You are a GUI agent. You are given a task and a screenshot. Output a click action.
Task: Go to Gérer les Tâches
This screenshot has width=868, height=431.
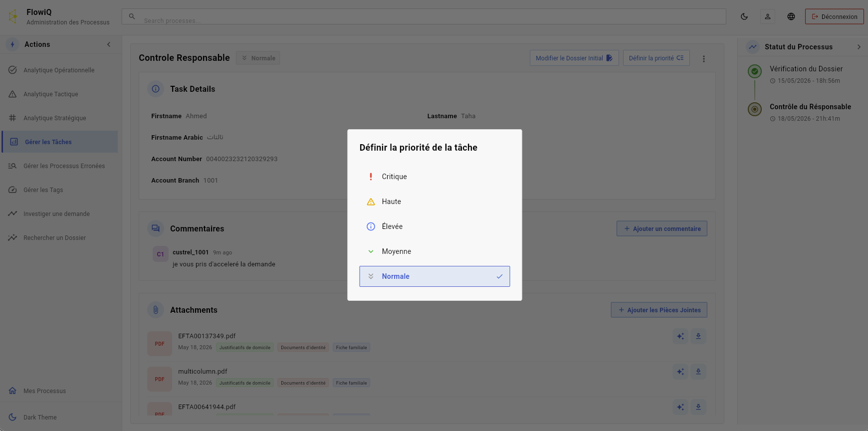click(60, 142)
